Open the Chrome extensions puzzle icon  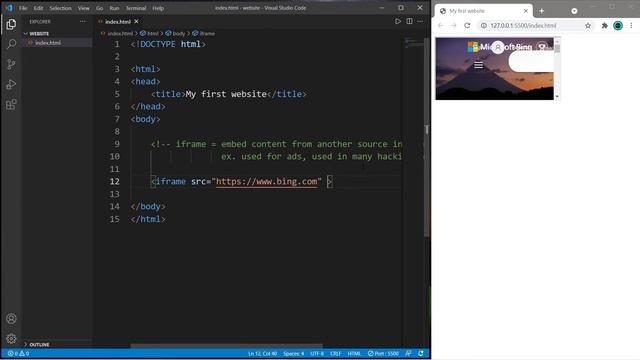(x=604, y=25)
